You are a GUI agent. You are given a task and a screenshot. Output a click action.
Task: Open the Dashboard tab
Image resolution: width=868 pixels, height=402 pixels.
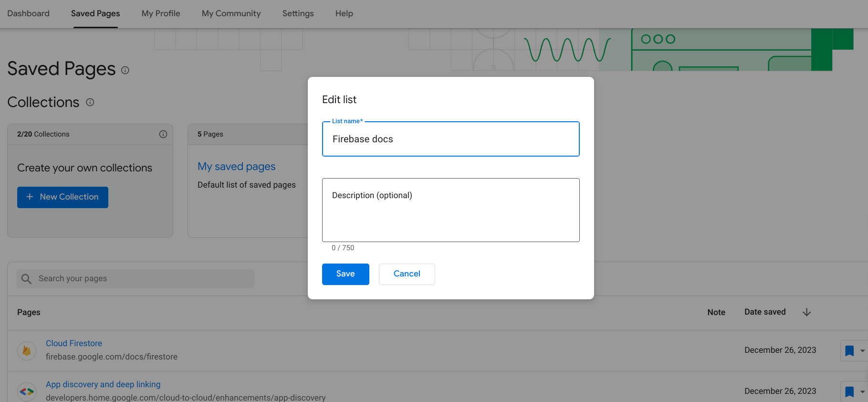pyautogui.click(x=28, y=13)
